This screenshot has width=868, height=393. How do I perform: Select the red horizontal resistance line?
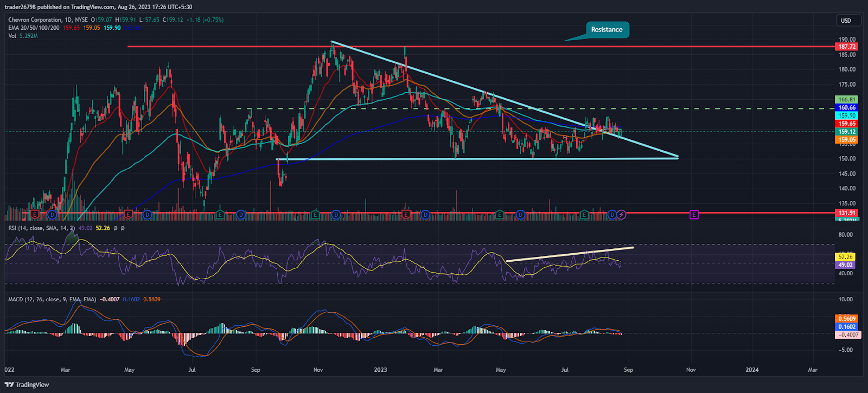[x=480, y=47]
